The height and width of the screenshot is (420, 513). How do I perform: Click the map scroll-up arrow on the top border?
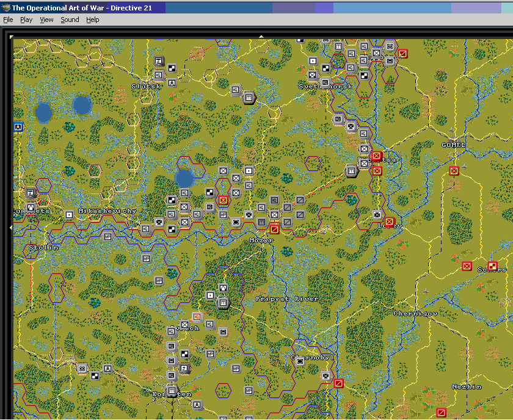click(x=261, y=37)
